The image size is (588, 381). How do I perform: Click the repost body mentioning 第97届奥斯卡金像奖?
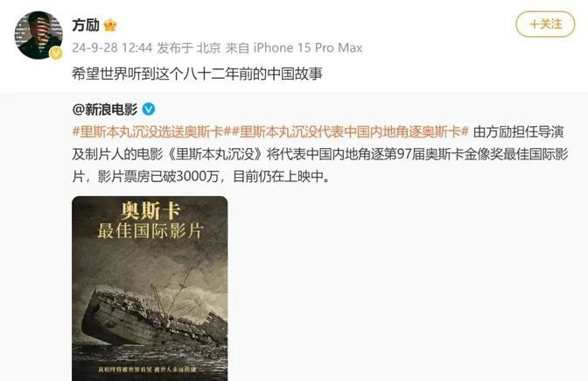[320, 154]
